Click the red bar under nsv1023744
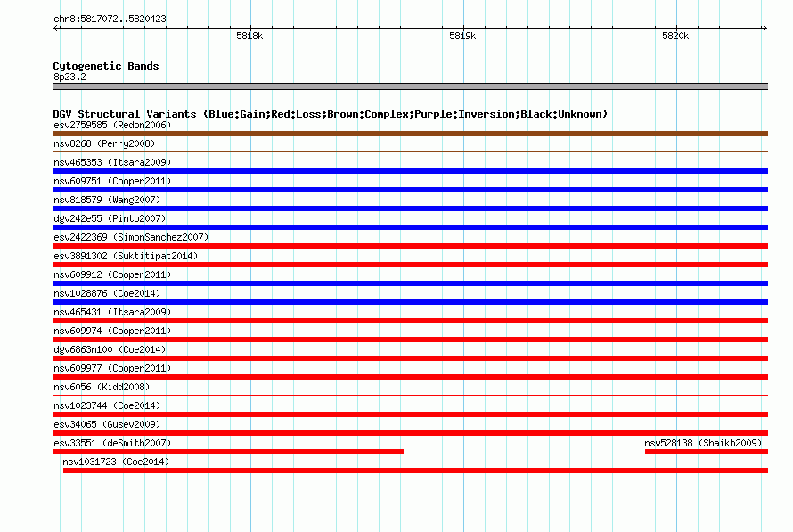793x532 pixels. 410,414
